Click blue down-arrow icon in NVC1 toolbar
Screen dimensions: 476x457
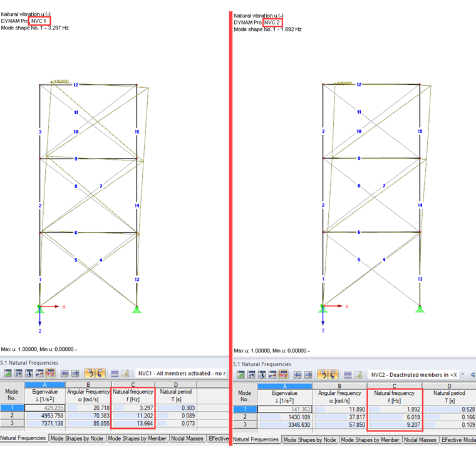tap(29, 373)
